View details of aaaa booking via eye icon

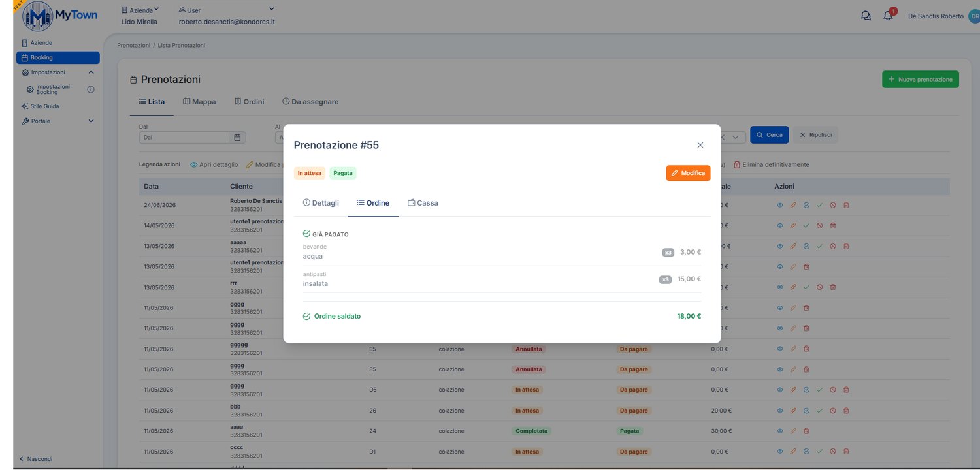coord(779,431)
